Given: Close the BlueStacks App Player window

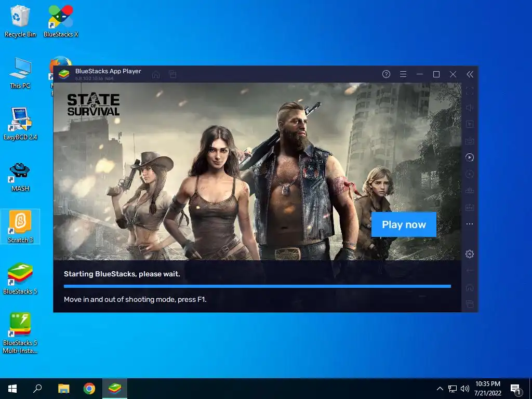Looking at the screenshot, I should pos(453,74).
